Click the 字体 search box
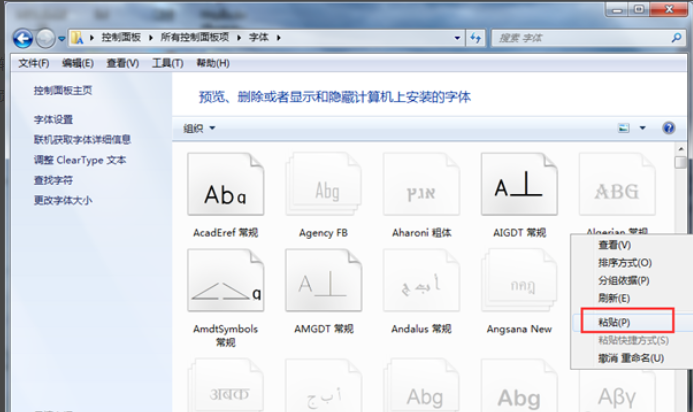Image resolution: width=693 pixels, height=412 pixels. coord(575,38)
